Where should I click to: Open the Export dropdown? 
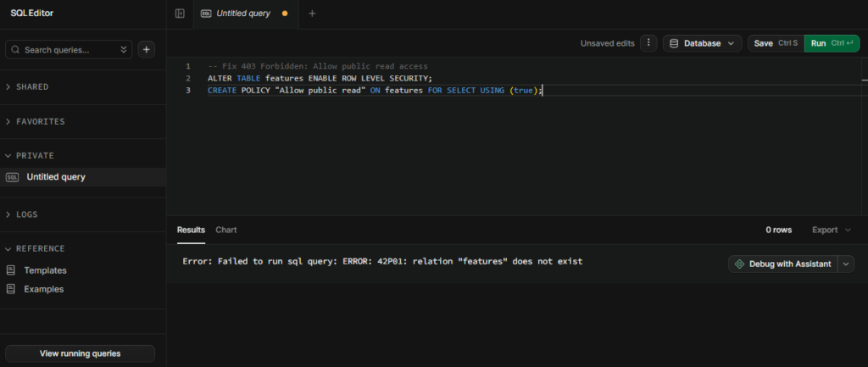832,230
